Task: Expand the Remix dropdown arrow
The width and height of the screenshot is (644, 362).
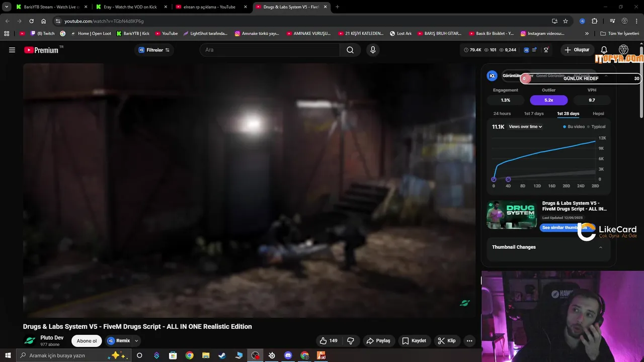Action: point(136,341)
